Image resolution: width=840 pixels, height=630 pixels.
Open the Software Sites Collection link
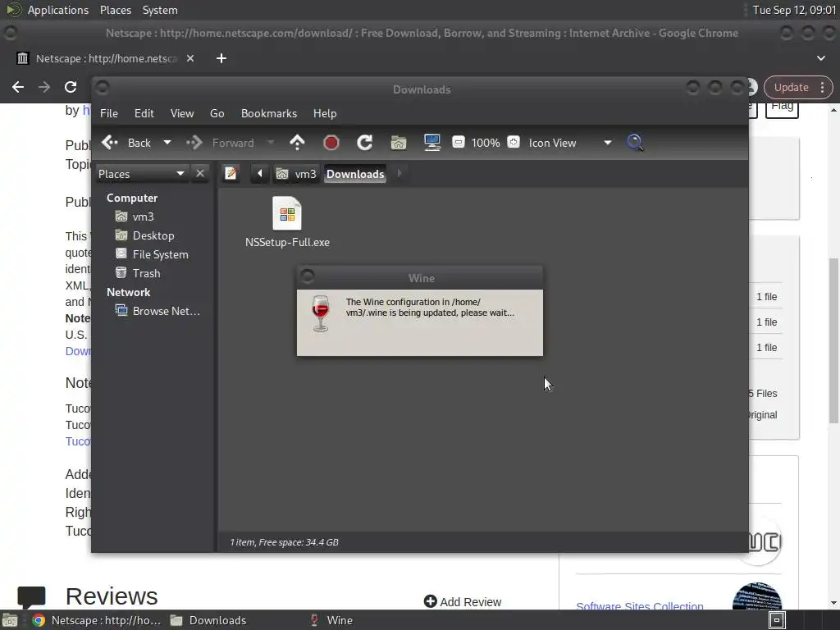pyautogui.click(x=640, y=605)
